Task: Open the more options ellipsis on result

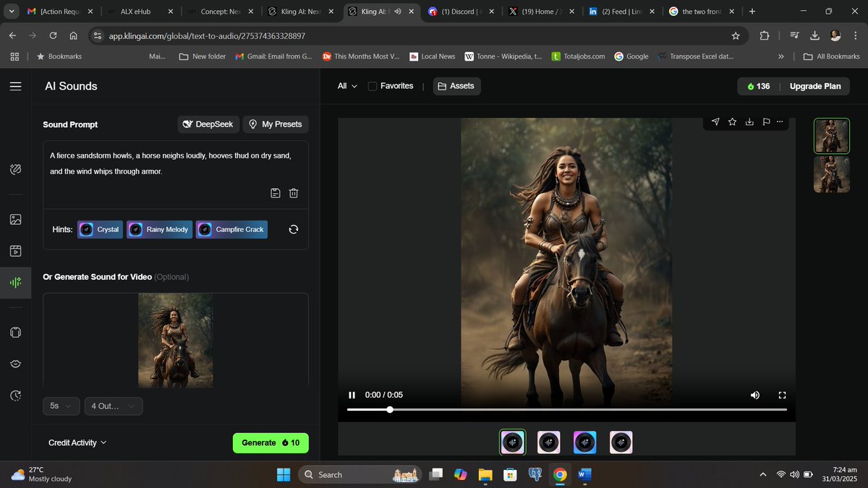Action: tap(780, 121)
